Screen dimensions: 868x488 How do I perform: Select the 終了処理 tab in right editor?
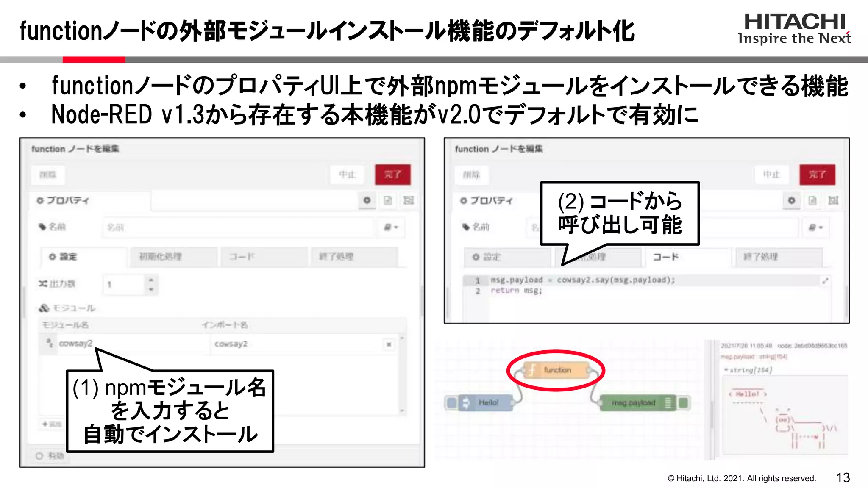[778, 257]
